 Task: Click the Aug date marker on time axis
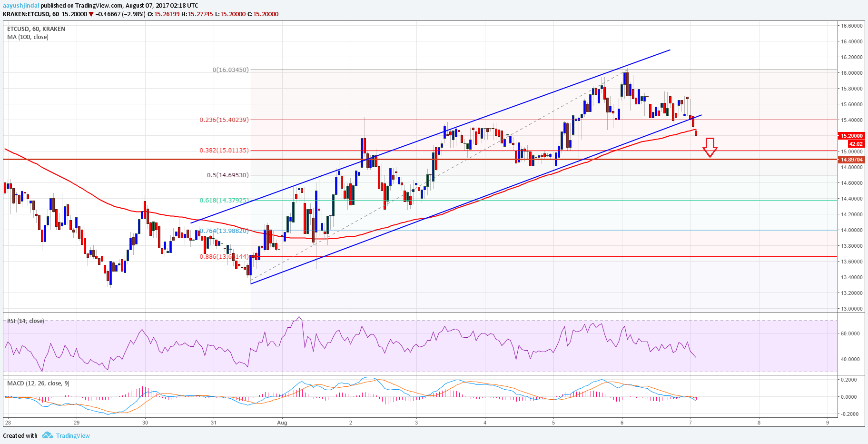pos(282,422)
